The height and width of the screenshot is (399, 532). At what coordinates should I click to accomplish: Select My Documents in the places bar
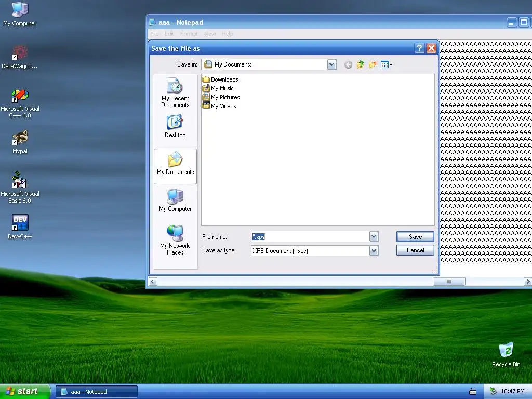175,166
